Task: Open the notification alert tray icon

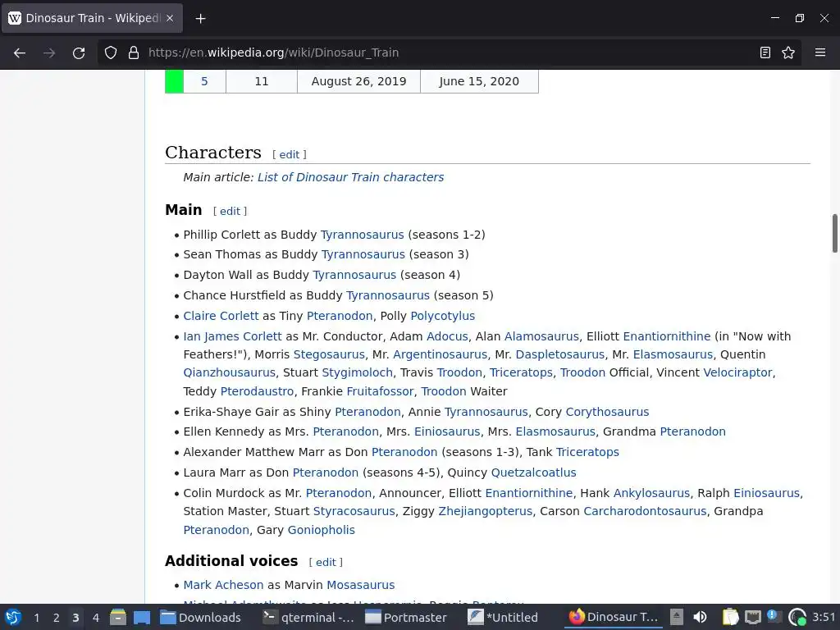Action: click(x=773, y=616)
